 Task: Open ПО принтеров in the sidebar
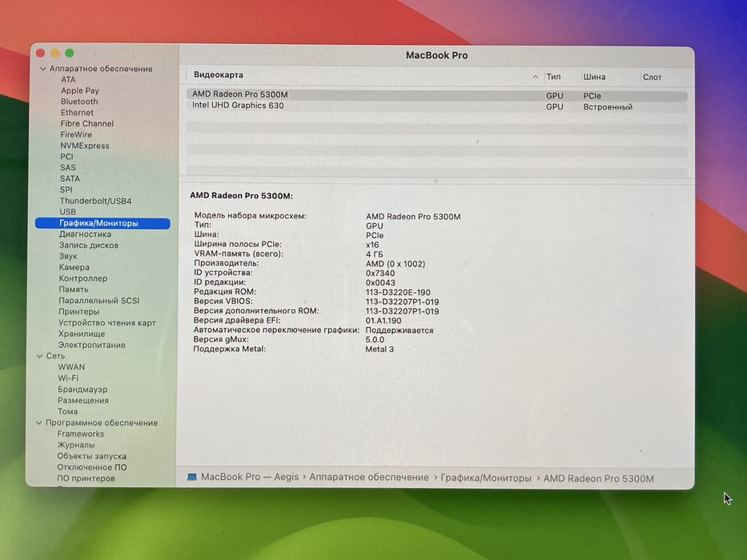86,478
